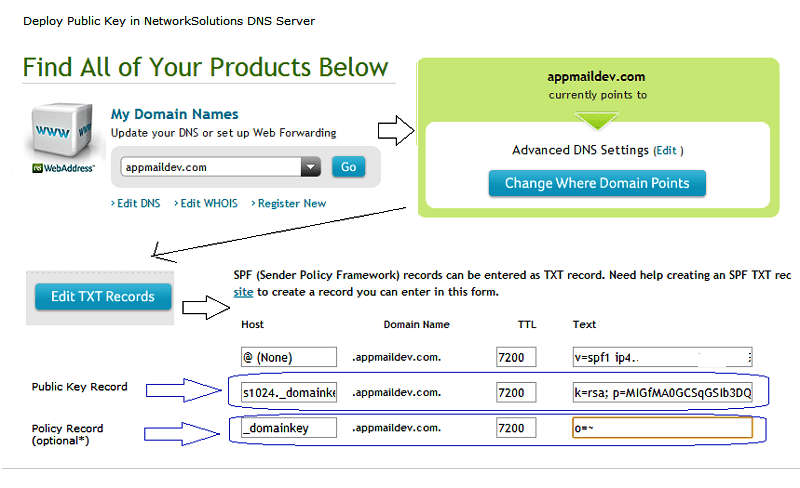Image resolution: width=800 pixels, height=488 pixels.
Task: Focus the '@ (None)' host field
Action: coord(289,357)
